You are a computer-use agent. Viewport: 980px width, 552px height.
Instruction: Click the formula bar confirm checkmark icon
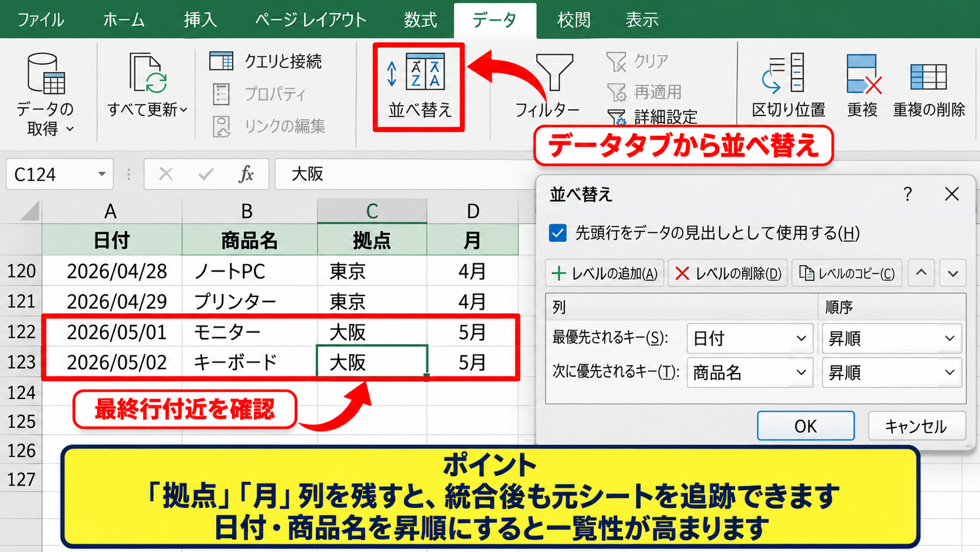206,174
